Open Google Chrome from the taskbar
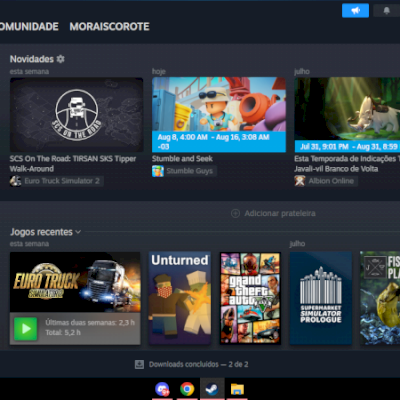This screenshot has width=400, height=400. coord(187,389)
